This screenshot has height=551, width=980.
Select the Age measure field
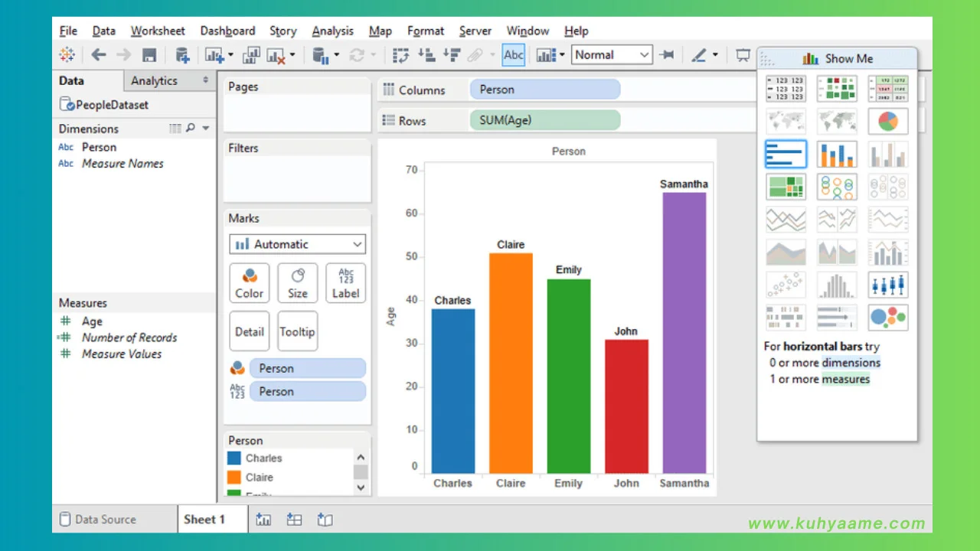click(92, 321)
